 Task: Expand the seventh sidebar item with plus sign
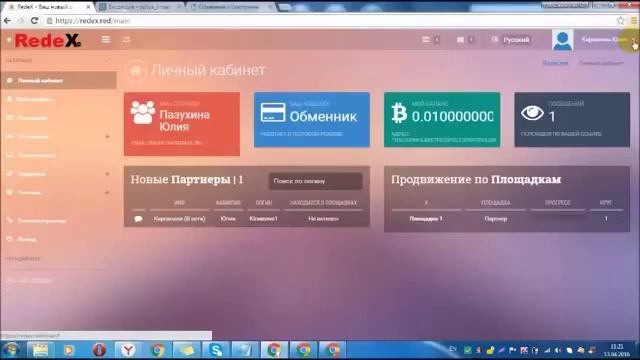(58, 192)
